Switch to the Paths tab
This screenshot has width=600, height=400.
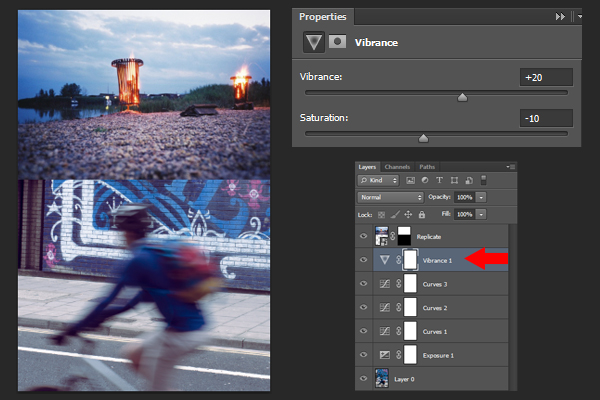pyautogui.click(x=427, y=167)
